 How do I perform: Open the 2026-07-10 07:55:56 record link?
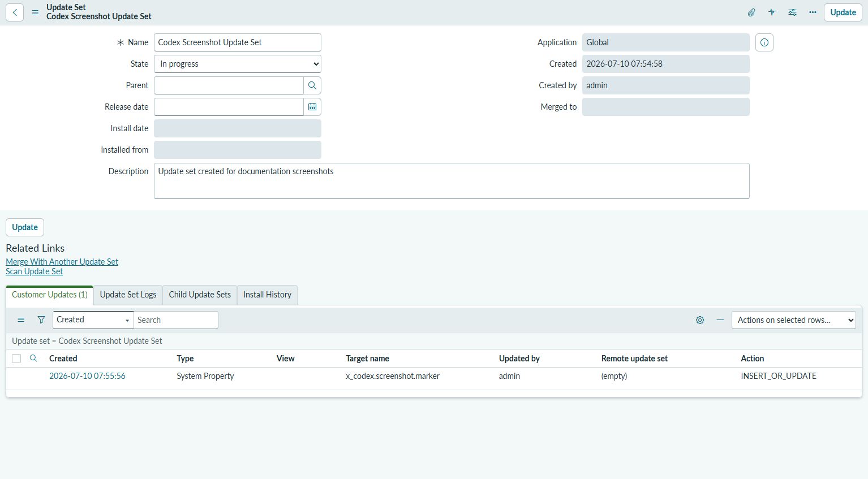[87, 376]
